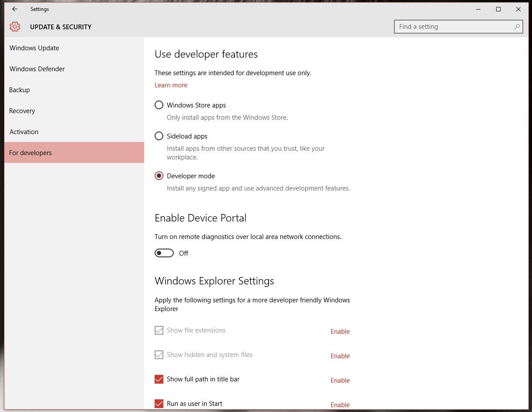Select the Developer mode radio button

tap(159, 176)
